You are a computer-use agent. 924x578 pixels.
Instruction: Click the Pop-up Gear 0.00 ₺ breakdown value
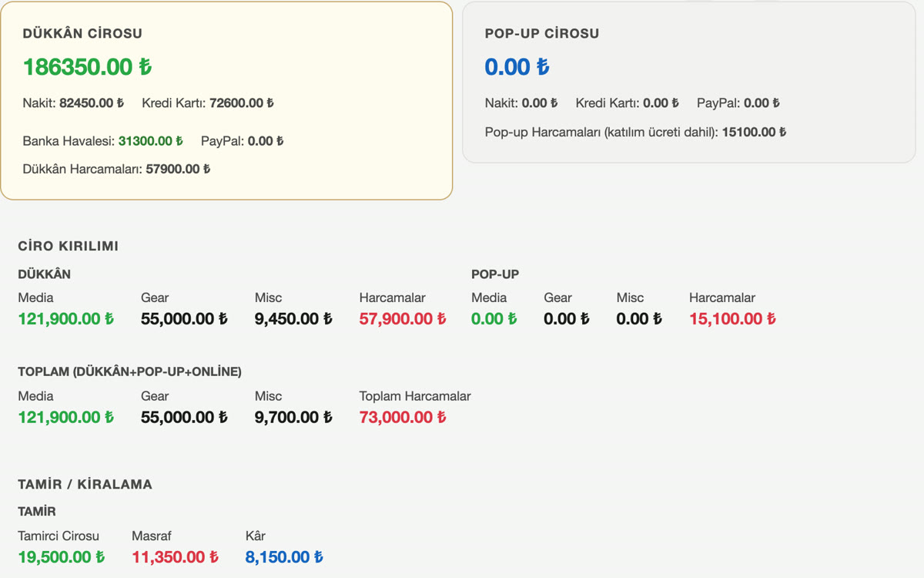tap(567, 318)
